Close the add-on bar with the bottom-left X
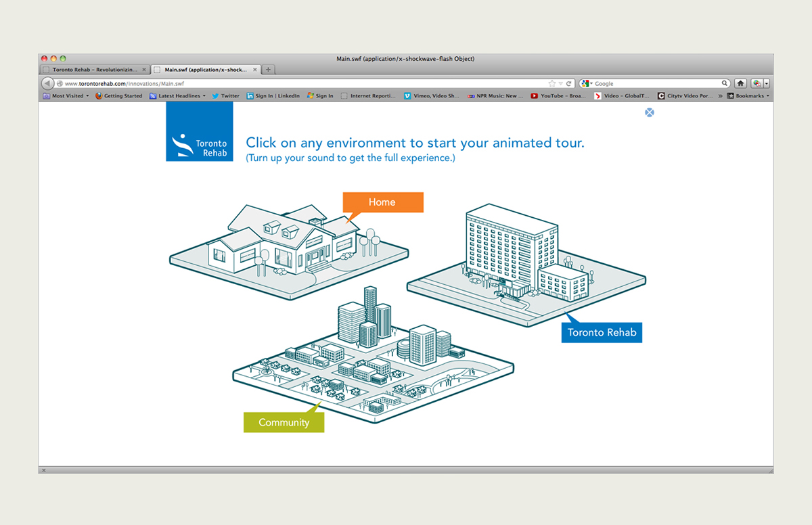Viewport: 812px width, 525px height. (x=44, y=470)
